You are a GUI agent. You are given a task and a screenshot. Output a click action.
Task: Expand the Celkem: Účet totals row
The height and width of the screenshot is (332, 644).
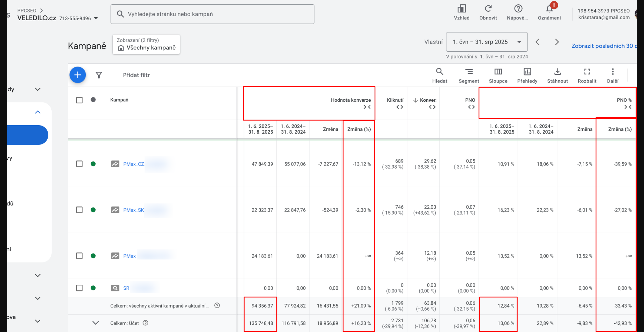(x=96, y=323)
